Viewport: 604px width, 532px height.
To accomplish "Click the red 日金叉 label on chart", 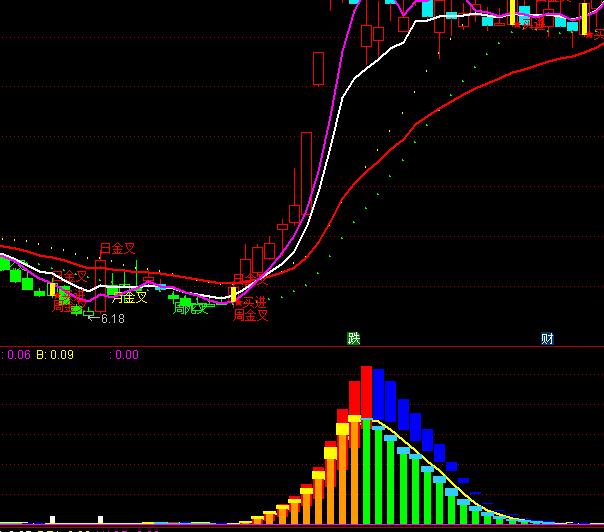I will (117, 248).
